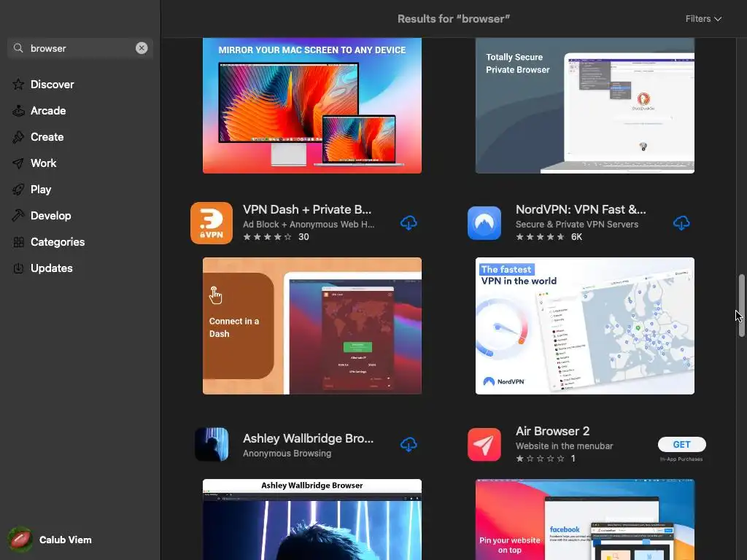Click the VPN Dash star rating
The image size is (747, 560).
pyautogui.click(x=267, y=237)
